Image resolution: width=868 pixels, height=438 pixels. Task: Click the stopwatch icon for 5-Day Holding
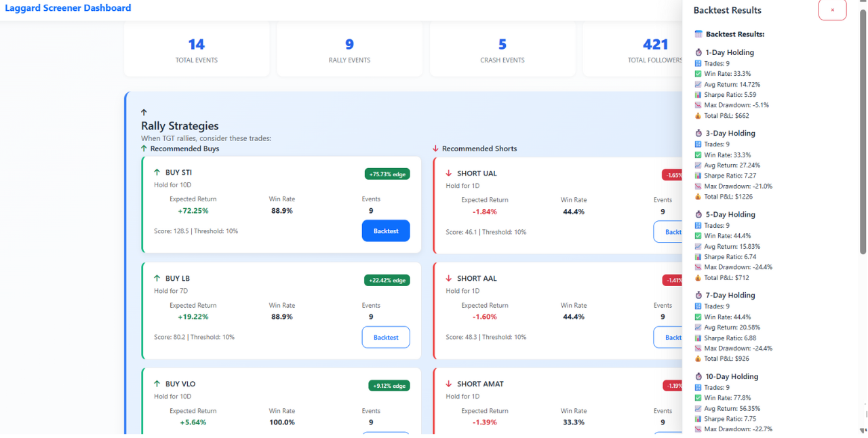[698, 214]
